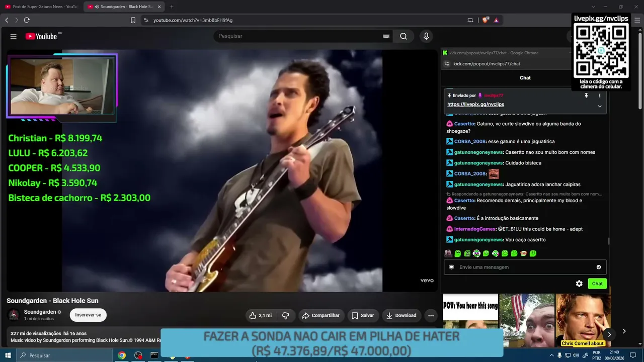This screenshot has width=644, height=362.
Task: Click the install app icon in address bar
Action: pyautogui.click(x=470, y=20)
